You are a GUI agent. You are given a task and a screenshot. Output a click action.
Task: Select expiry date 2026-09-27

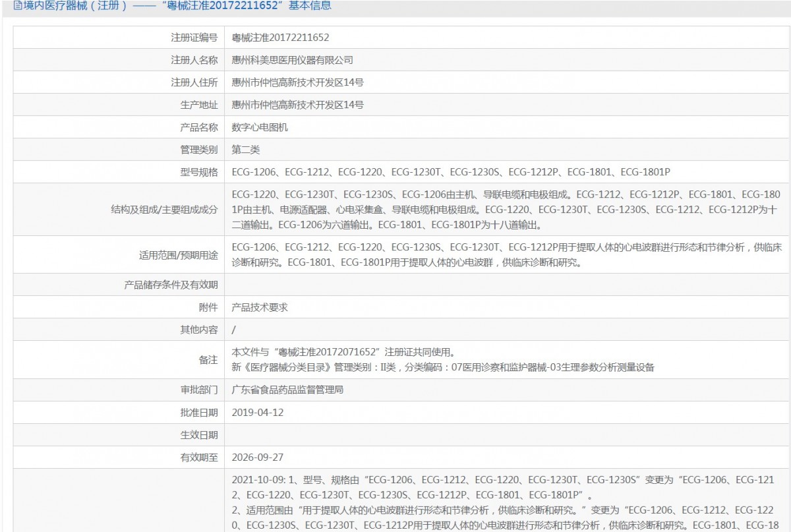(x=258, y=457)
